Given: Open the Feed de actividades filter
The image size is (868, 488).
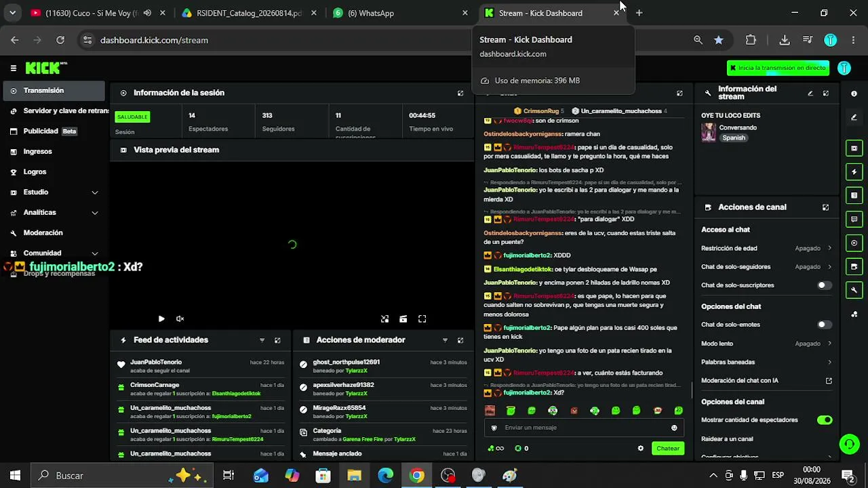Looking at the screenshot, I should [x=262, y=340].
